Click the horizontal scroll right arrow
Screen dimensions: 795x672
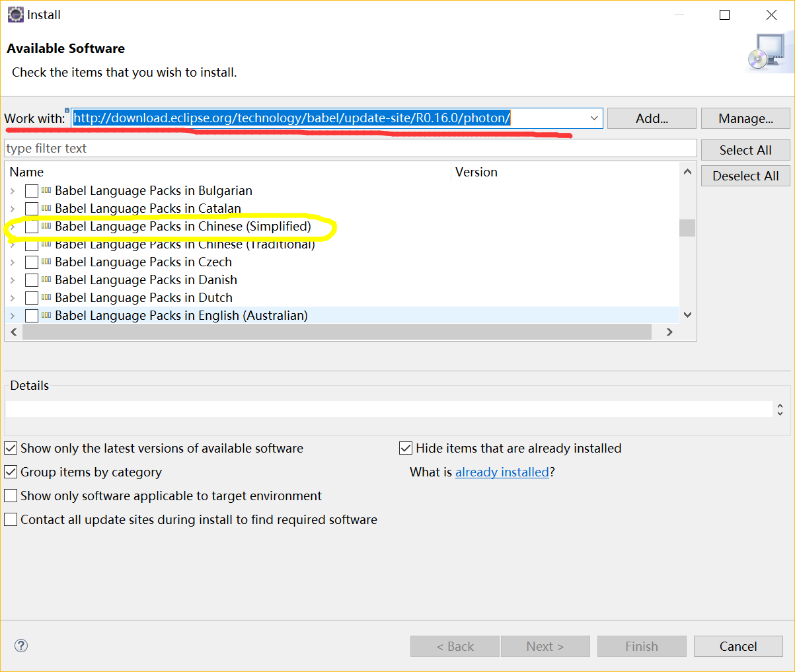[x=669, y=332]
